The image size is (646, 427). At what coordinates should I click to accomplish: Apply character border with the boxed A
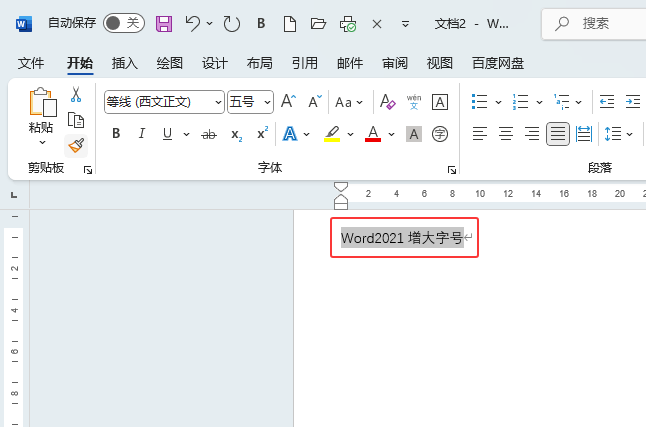tap(440, 102)
